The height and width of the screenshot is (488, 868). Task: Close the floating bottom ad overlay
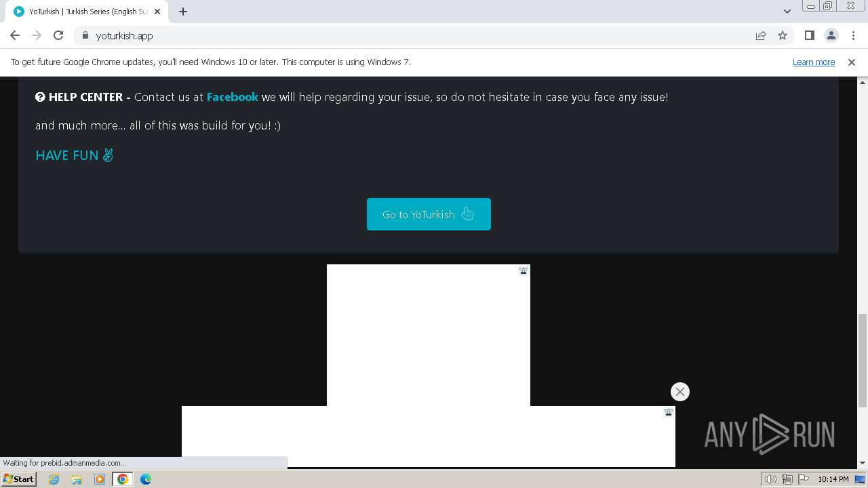tap(680, 392)
